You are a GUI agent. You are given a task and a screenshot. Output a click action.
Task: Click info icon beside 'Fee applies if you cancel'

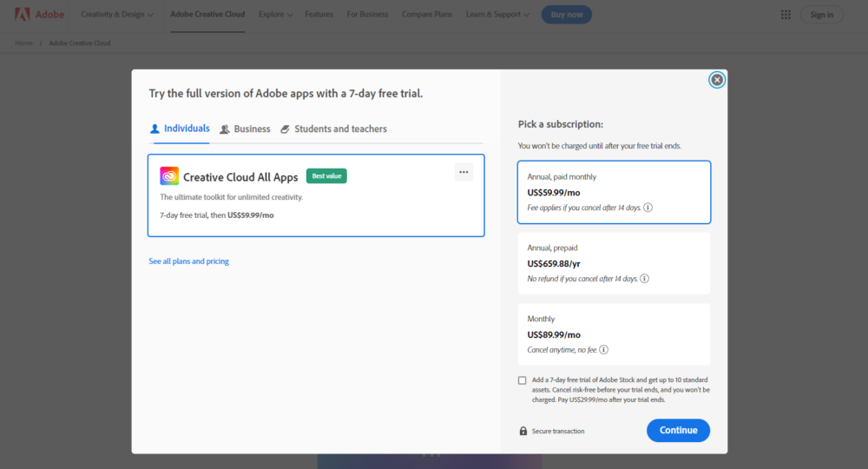[x=648, y=208]
